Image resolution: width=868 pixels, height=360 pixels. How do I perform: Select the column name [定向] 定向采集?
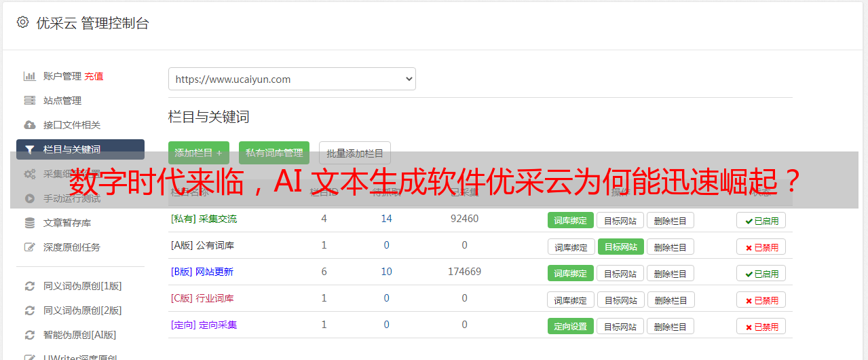pos(204,325)
